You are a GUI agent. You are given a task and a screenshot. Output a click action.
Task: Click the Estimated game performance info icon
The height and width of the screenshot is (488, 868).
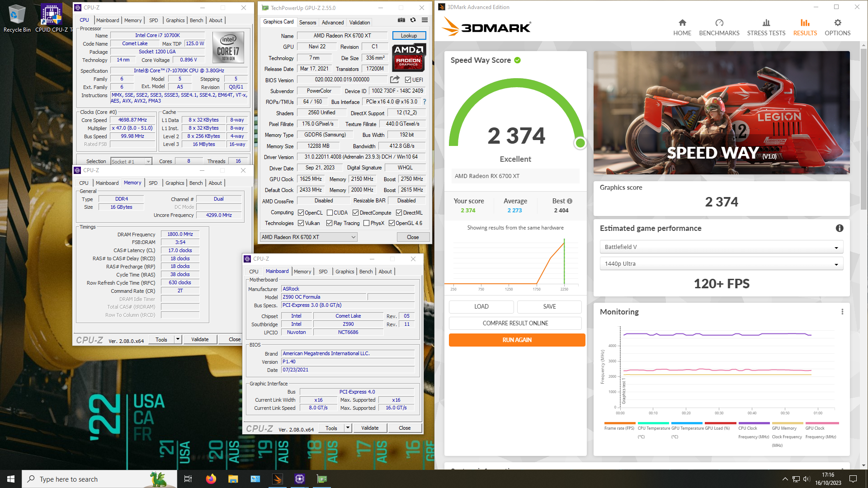point(840,228)
